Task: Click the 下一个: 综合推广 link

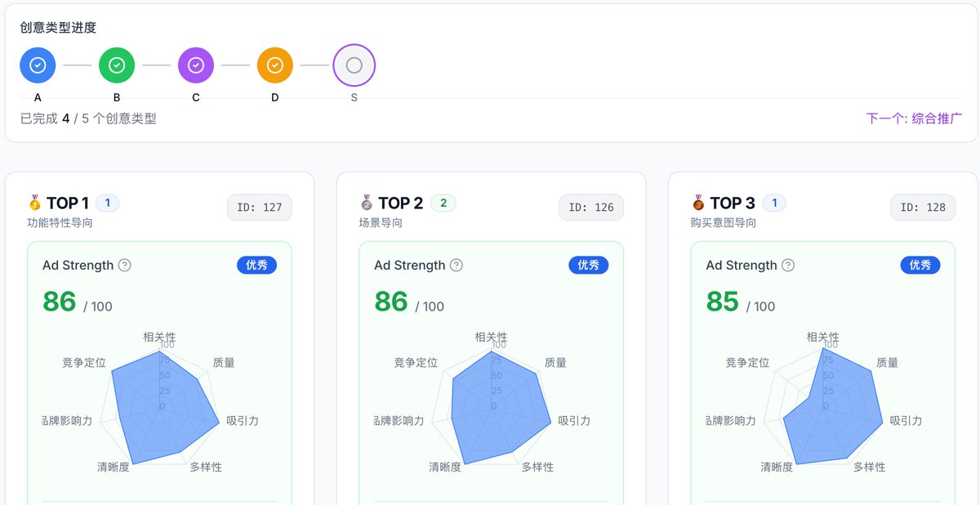Action: pos(915,118)
